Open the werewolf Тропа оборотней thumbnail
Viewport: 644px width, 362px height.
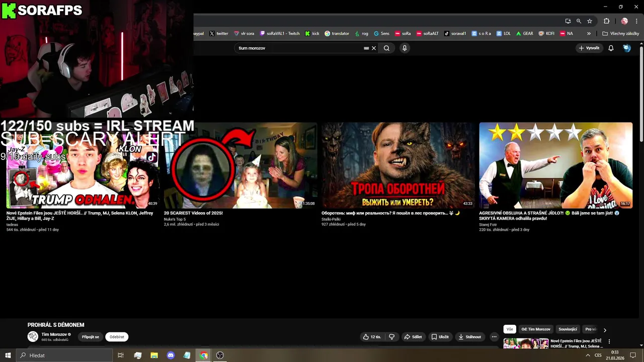[398, 165]
